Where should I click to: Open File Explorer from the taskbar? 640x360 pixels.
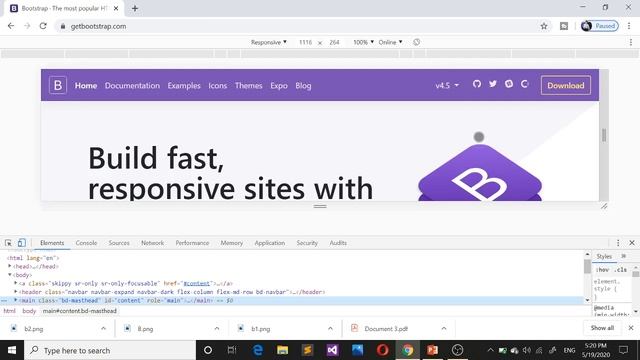pos(282,350)
